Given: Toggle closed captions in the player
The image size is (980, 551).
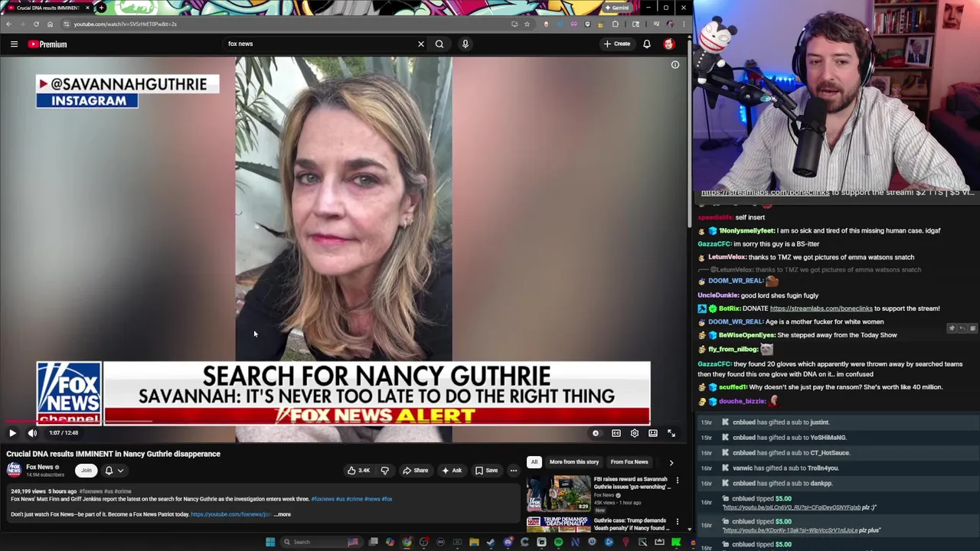Looking at the screenshot, I should pyautogui.click(x=616, y=433).
